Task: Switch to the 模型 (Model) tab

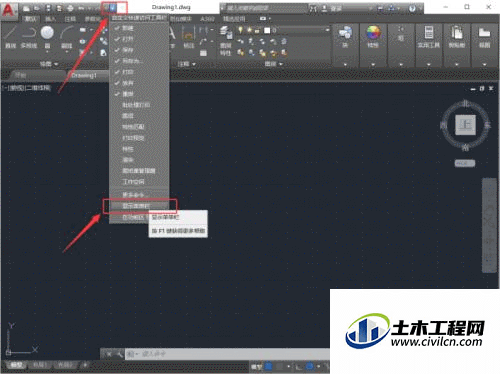Action: click(x=16, y=365)
